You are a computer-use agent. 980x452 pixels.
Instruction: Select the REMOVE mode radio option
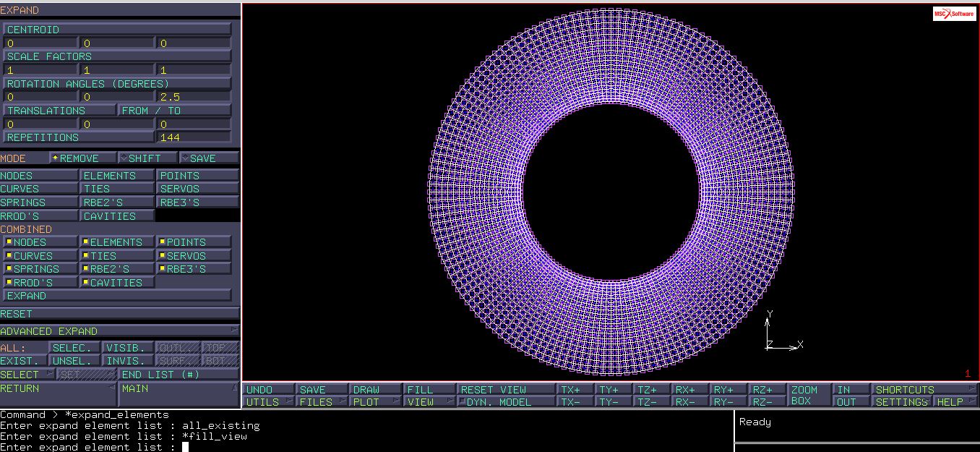point(83,158)
